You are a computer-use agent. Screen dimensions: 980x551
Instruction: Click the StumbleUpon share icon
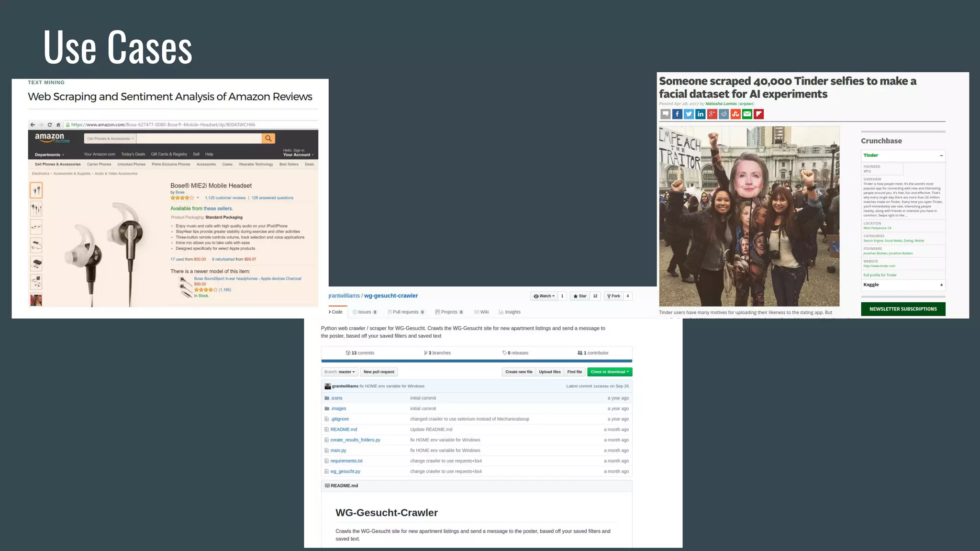(735, 114)
